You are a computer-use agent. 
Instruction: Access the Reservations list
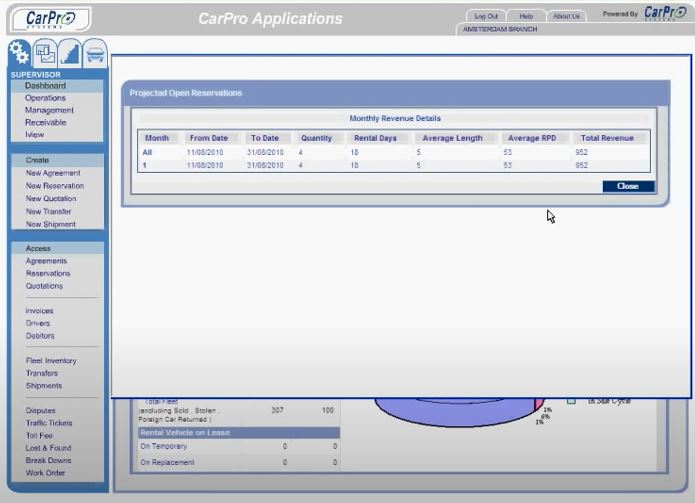(x=48, y=273)
